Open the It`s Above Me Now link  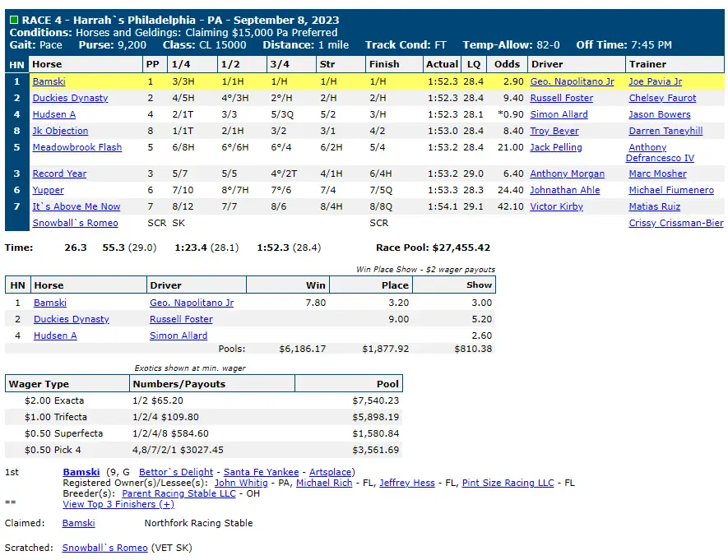77,206
